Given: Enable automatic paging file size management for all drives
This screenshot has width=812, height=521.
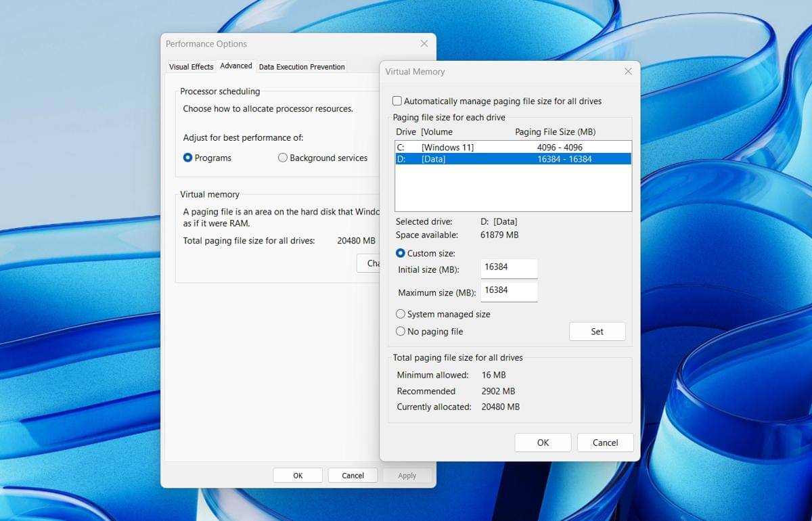Looking at the screenshot, I should point(397,100).
